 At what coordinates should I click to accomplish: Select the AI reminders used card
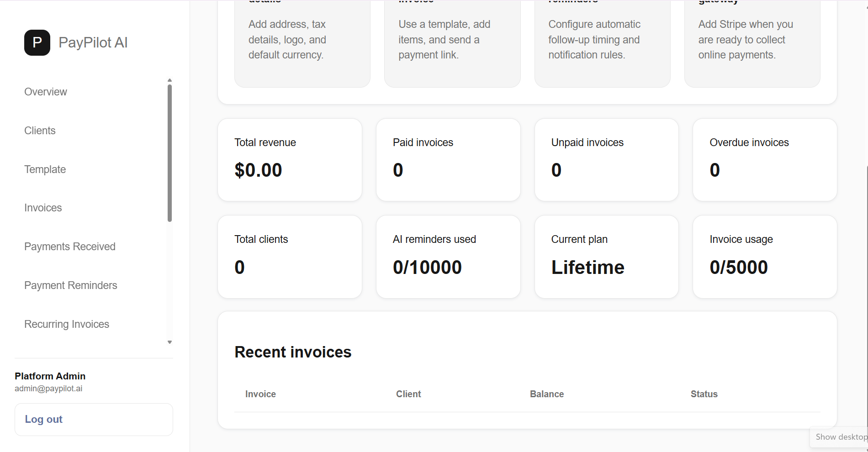(x=448, y=257)
